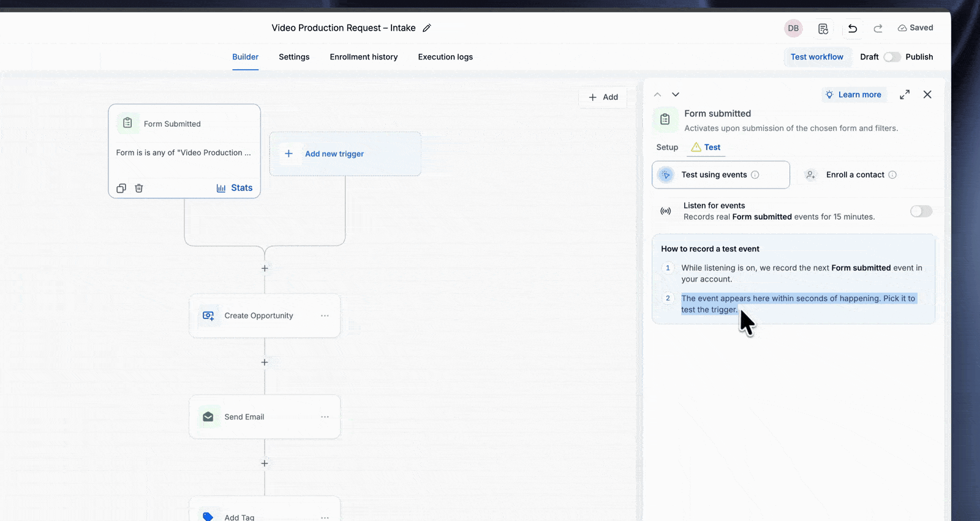Click the Learn more button
This screenshot has width=980, height=521.
tap(854, 95)
